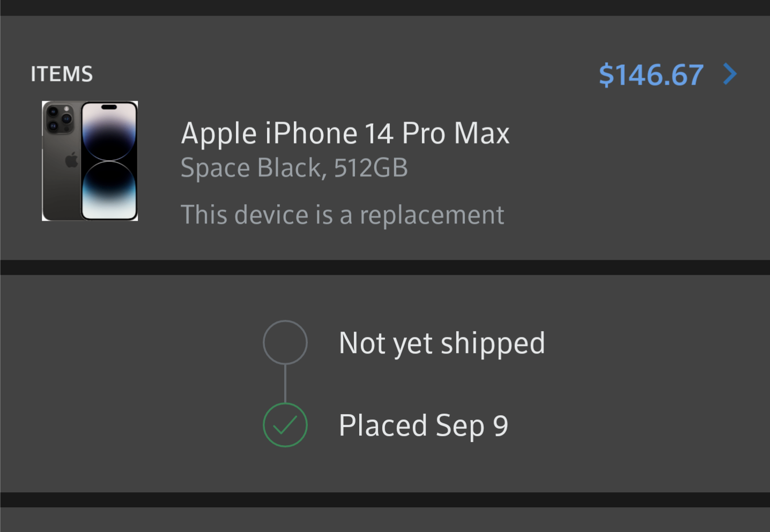The height and width of the screenshot is (532, 770).
Task: Click the Dynamic Island on the pictured phone
Action: (x=109, y=107)
